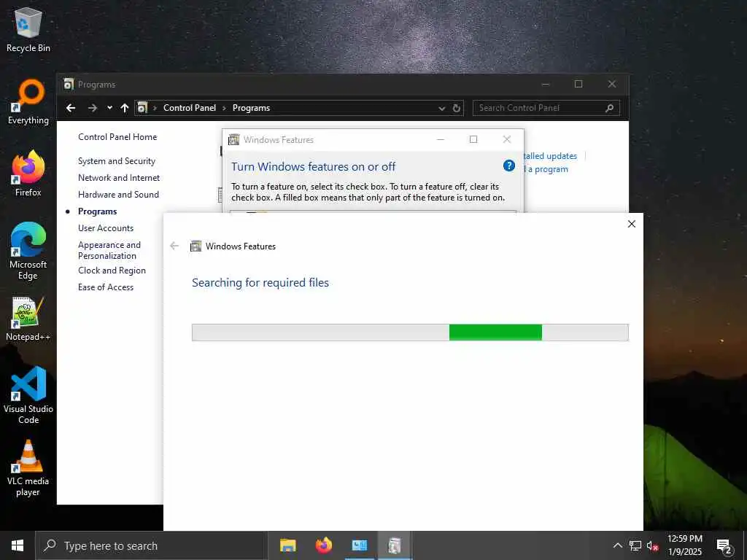Screen dimensions: 747x560
Task: Click the installed updates link
Action: (550, 156)
